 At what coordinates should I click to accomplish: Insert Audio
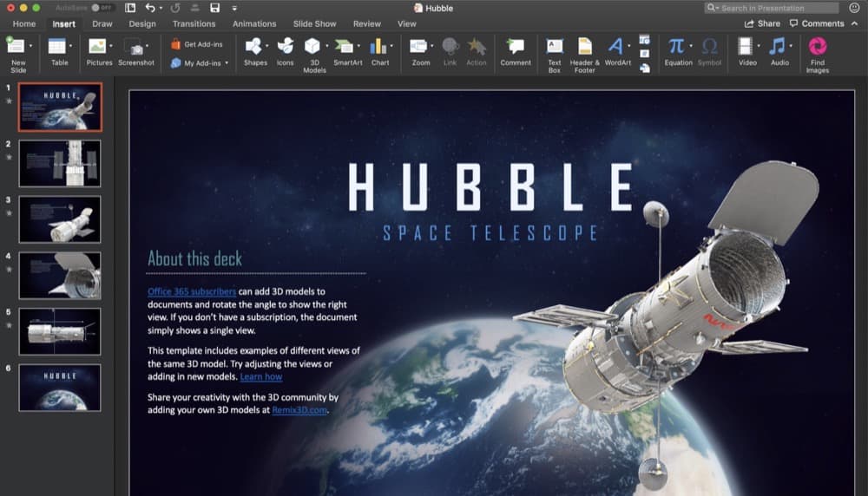pos(777,47)
